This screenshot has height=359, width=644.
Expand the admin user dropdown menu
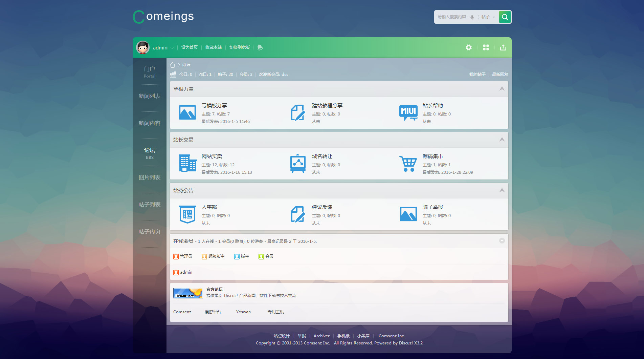[x=172, y=48]
